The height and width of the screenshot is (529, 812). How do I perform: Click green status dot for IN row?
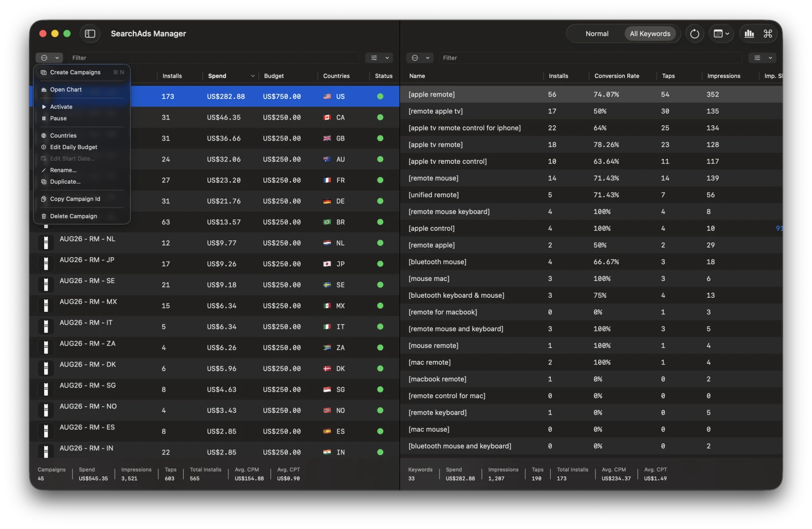(380, 452)
